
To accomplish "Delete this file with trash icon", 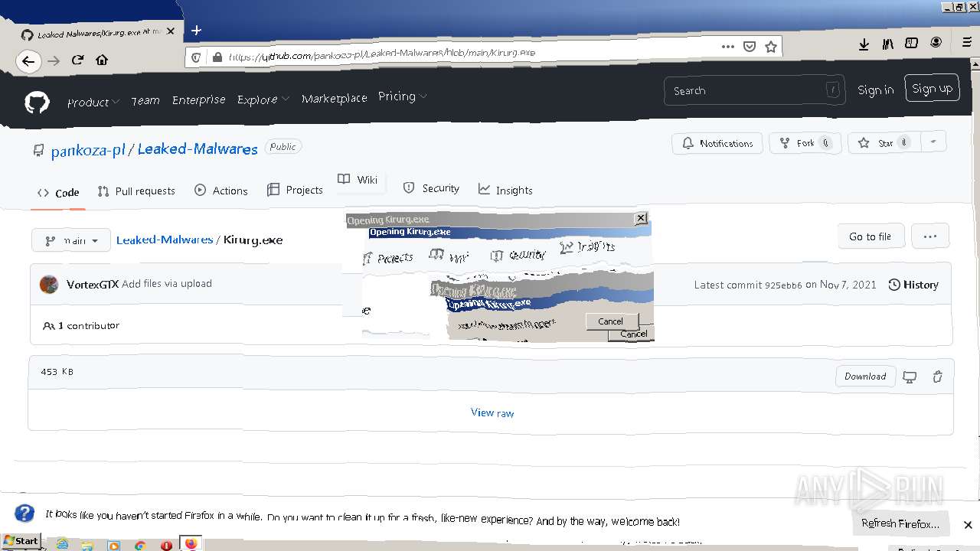I will (938, 377).
